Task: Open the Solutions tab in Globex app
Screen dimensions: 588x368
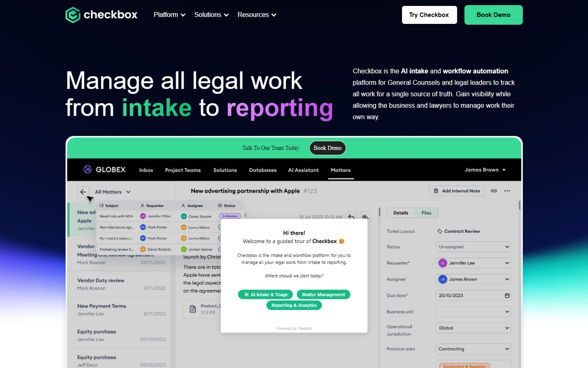Action: coord(225,170)
